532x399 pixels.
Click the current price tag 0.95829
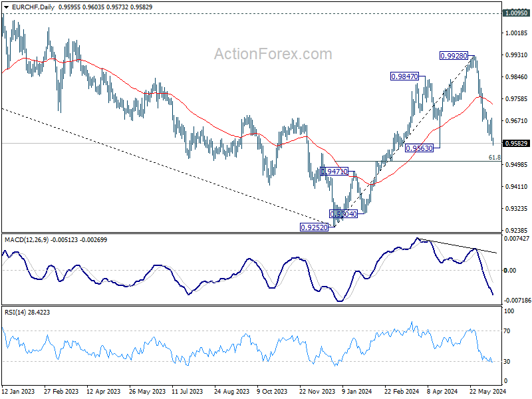click(x=517, y=143)
